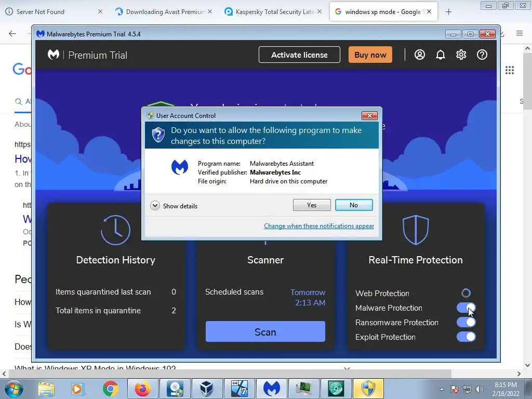Click No in User Account Control dialog

[353, 205]
